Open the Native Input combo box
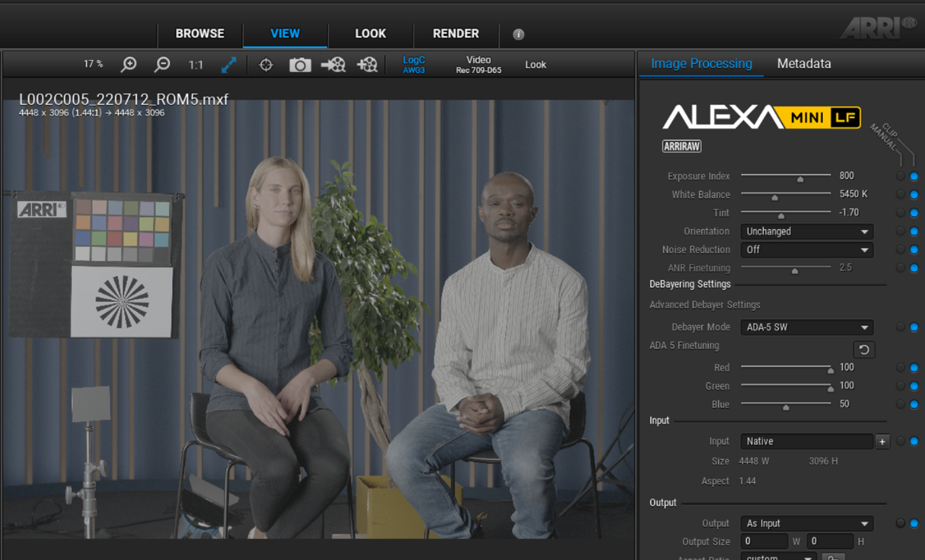 [806, 441]
